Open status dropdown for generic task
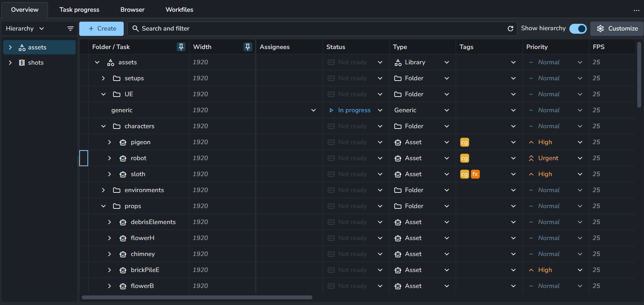 (x=380, y=110)
